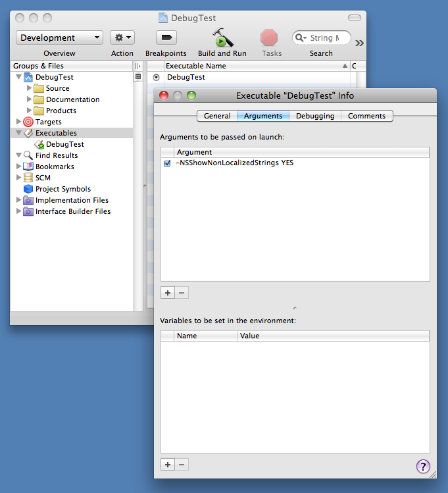448x493 pixels.
Task: Switch to the General tab
Action: [216, 116]
